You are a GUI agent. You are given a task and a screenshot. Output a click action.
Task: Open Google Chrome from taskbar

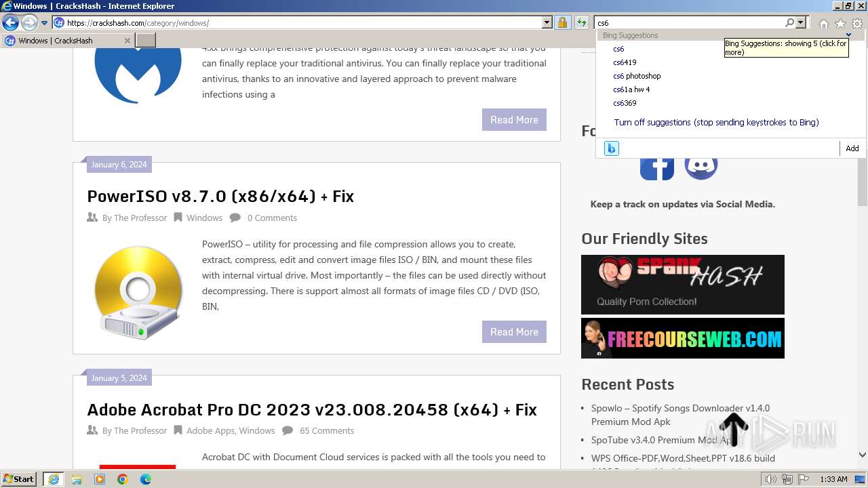point(123,479)
